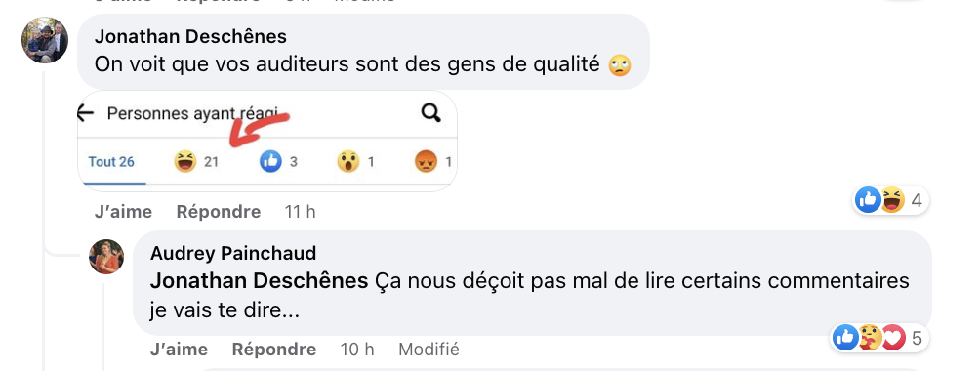Select the surprised emoji 1 reaction tab
This screenshot has height=371, width=980.
click(356, 162)
